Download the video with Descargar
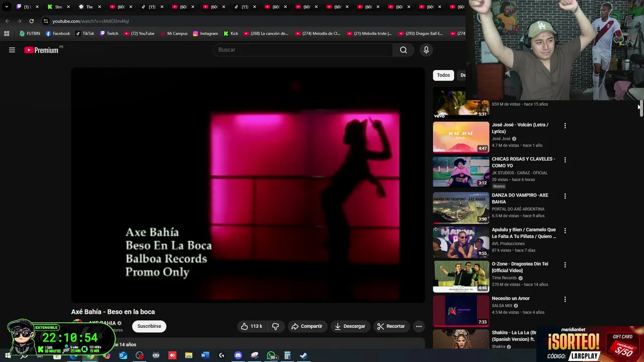The image size is (644, 362). coord(350,326)
